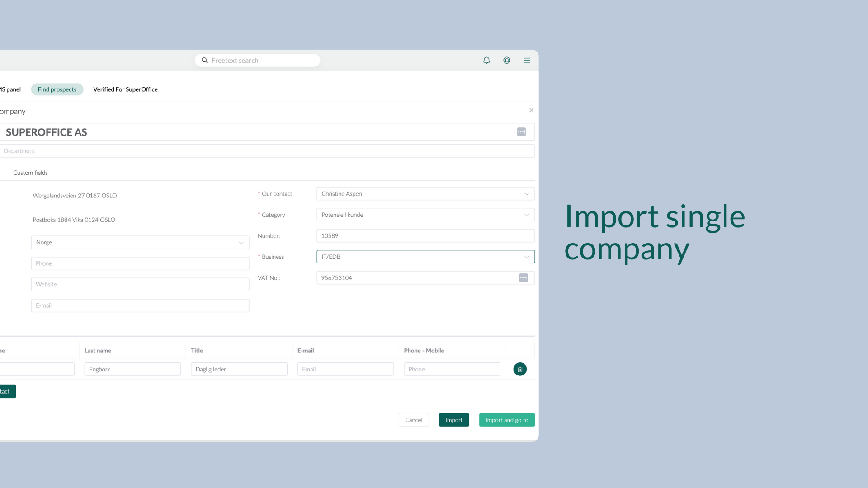The image size is (868, 488).
Task: Expand the Business dropdown
Action: 425,257
